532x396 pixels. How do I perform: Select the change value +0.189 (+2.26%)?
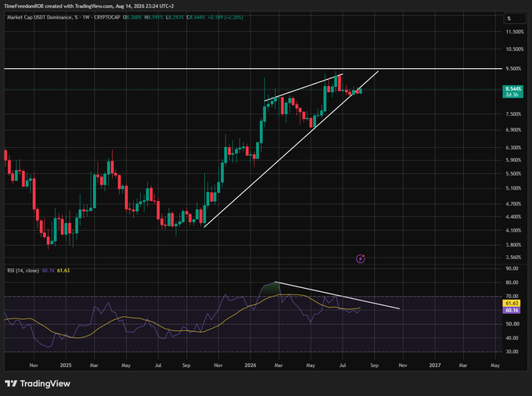point(225,17)
